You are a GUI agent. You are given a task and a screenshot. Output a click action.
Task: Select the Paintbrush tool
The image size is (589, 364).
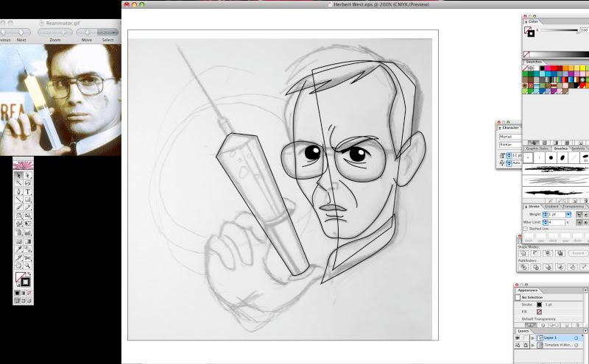click(x=18, y=207)
